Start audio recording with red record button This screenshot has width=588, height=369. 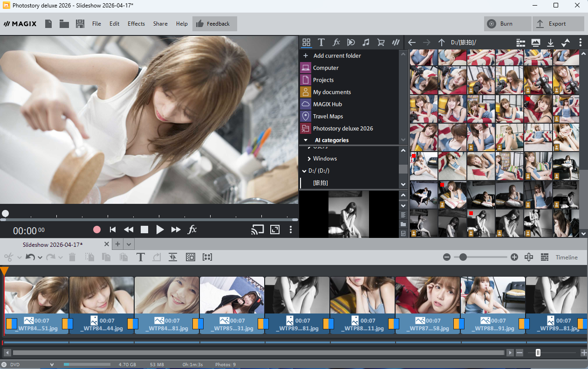tap(97, 230)
